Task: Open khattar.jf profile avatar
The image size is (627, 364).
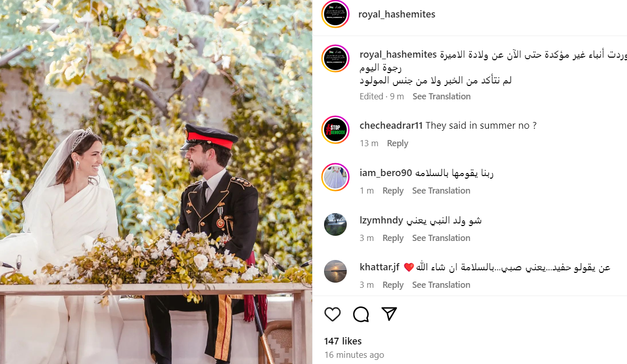Action: 335,271
